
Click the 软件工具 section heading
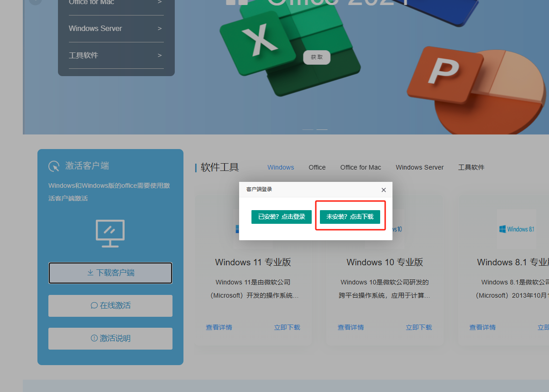tap(220, 167)
